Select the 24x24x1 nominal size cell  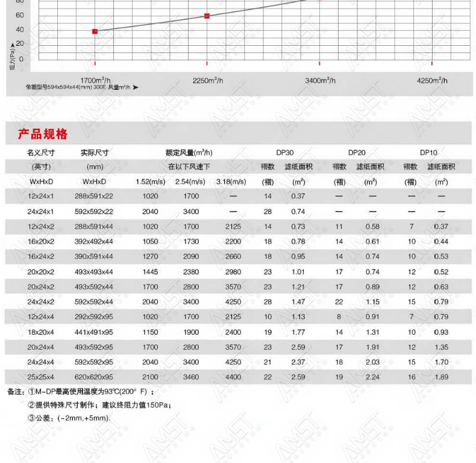[x=41, y=212]
